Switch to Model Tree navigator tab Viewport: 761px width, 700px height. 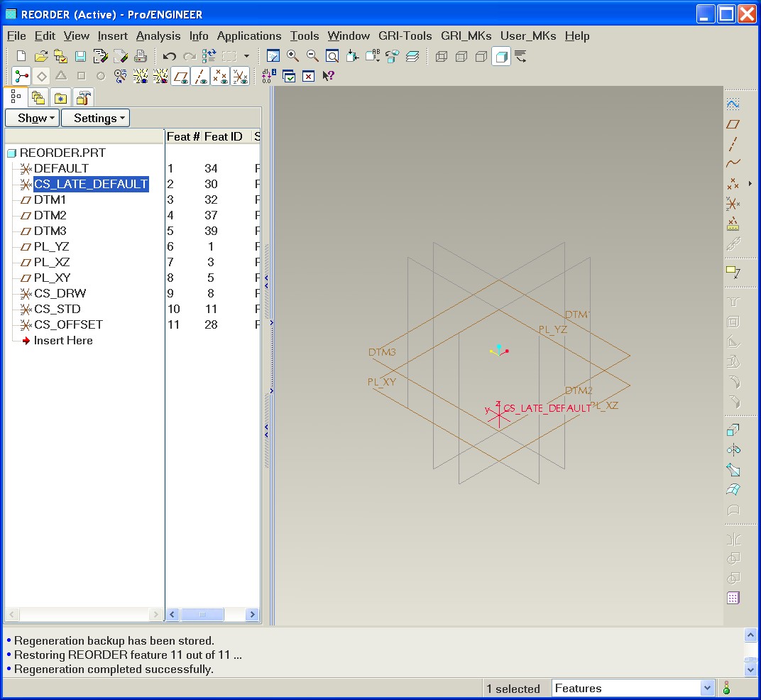point(16,97)
